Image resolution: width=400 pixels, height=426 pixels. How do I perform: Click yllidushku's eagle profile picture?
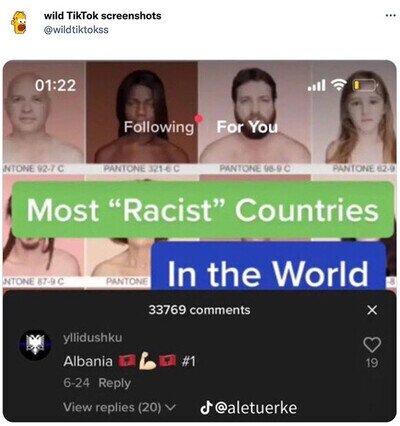pyautogui.click(x=35, y=345)
